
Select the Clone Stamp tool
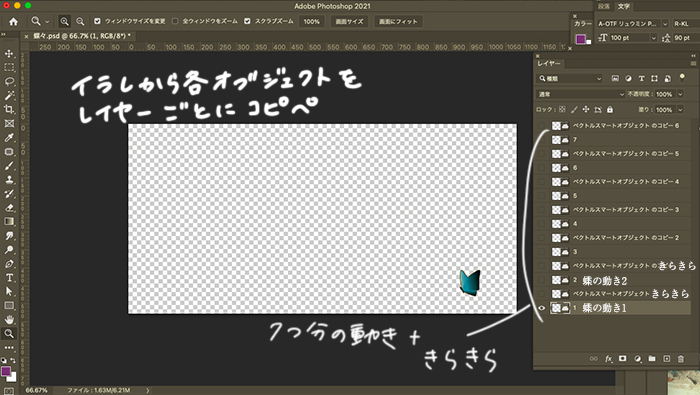[x=9, y=179]
